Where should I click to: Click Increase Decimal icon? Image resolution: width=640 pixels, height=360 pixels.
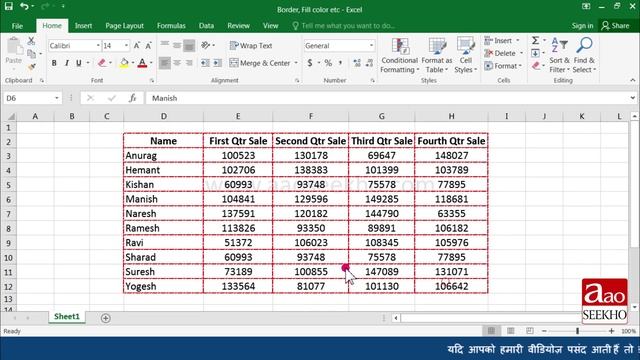(x=357, y=63)
